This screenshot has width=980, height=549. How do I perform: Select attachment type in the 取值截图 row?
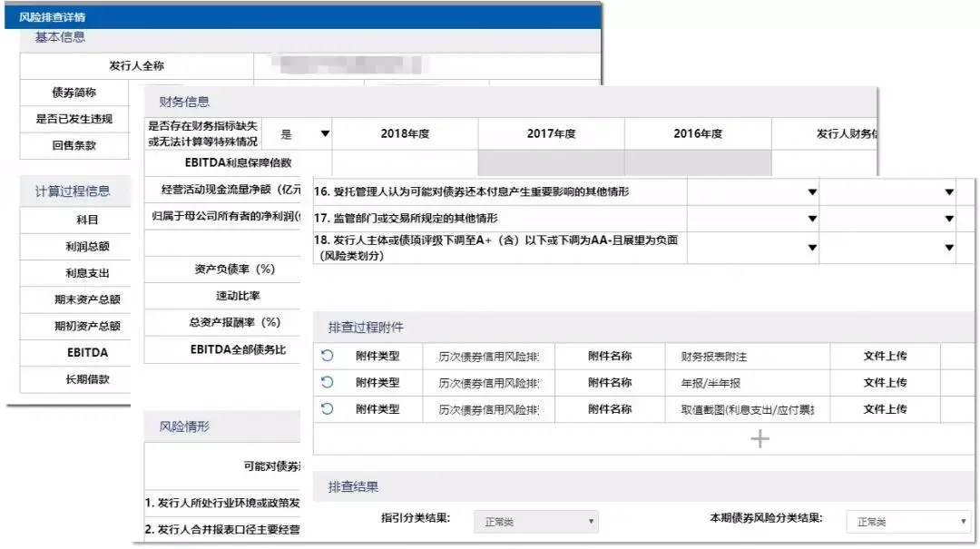tap(489, 409)
